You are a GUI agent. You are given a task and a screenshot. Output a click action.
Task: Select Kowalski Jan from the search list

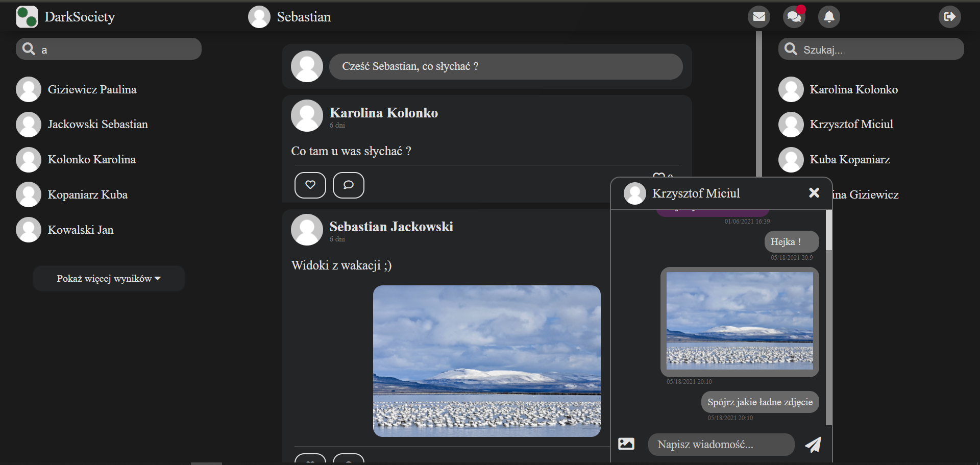pos(81,230)
